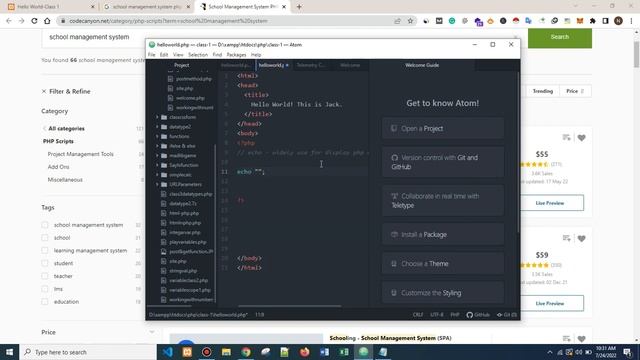Open the Edit menu in Atom
Screen dimensions: 640x360
pyautogui.click(x=164, y=55)
